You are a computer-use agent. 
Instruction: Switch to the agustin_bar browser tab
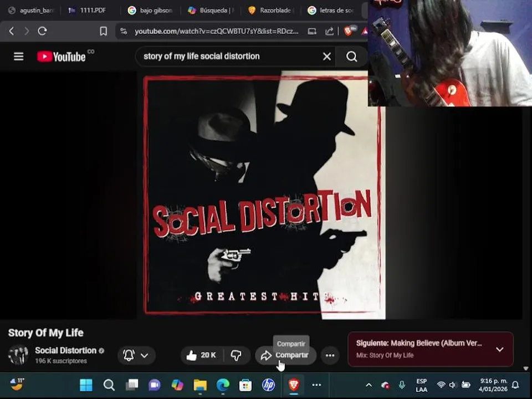tap(32, 11)
